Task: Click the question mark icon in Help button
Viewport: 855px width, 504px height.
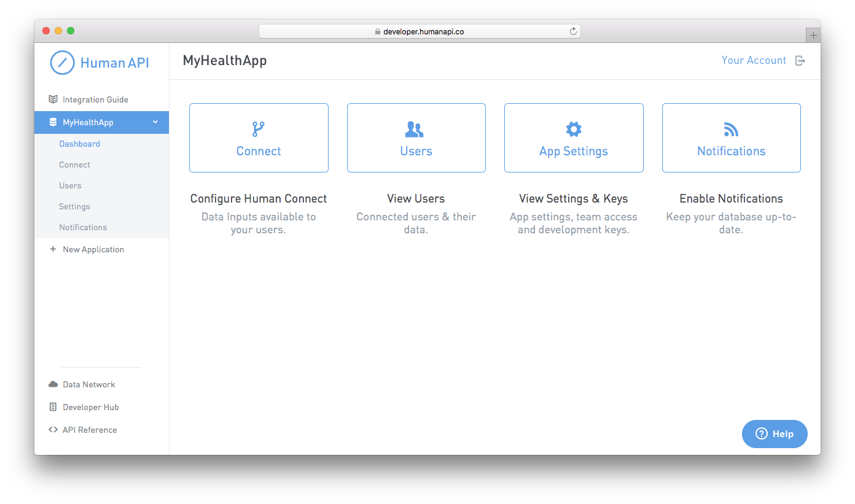Action: [x=762, y=433]
